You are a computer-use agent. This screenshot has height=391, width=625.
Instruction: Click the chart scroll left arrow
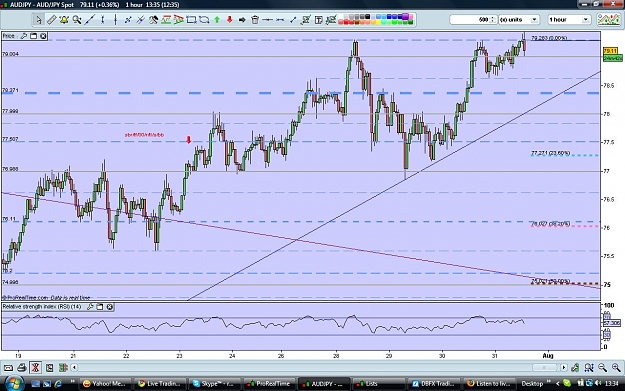[74, 367]
